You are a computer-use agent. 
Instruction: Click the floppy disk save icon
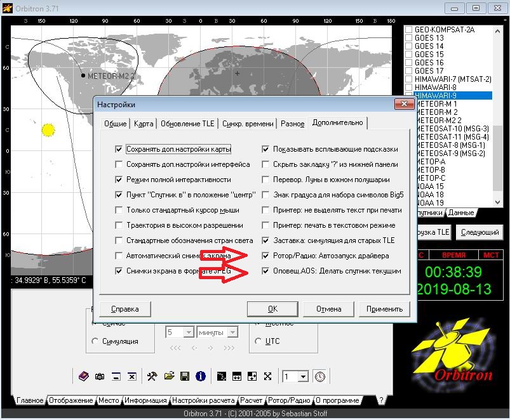pyautogui.click(x=185, y=376)
